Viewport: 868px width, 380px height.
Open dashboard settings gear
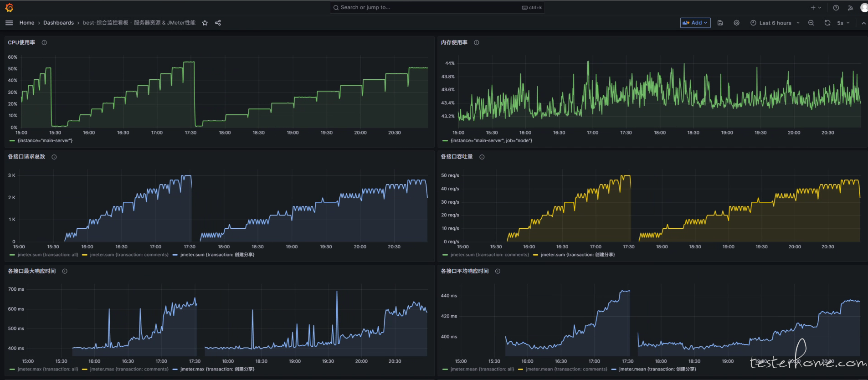coord(736,23)
